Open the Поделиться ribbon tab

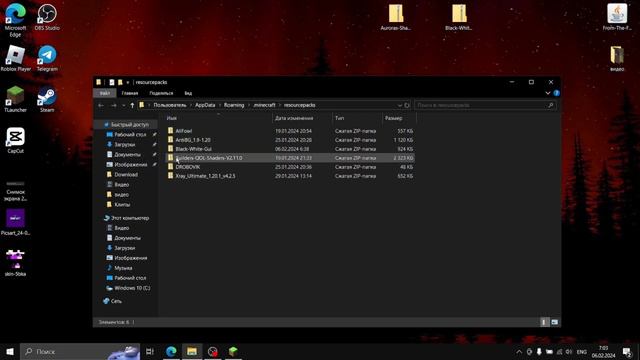161,93
